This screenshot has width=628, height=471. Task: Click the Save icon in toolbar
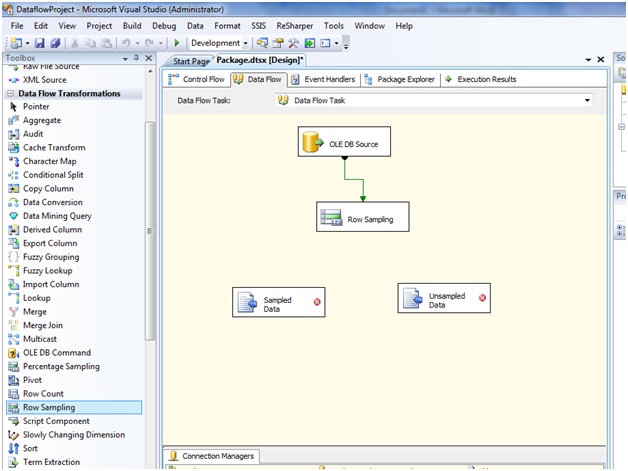(x=39, y=43)
